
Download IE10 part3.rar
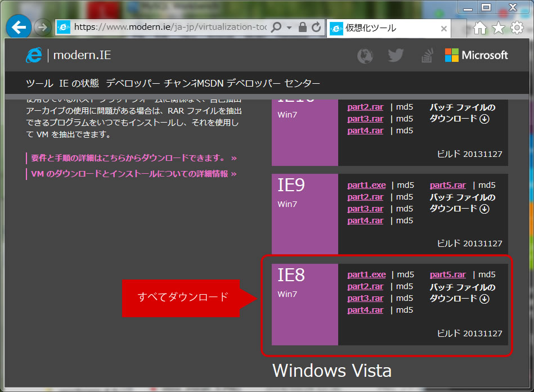tap(365, 119)
